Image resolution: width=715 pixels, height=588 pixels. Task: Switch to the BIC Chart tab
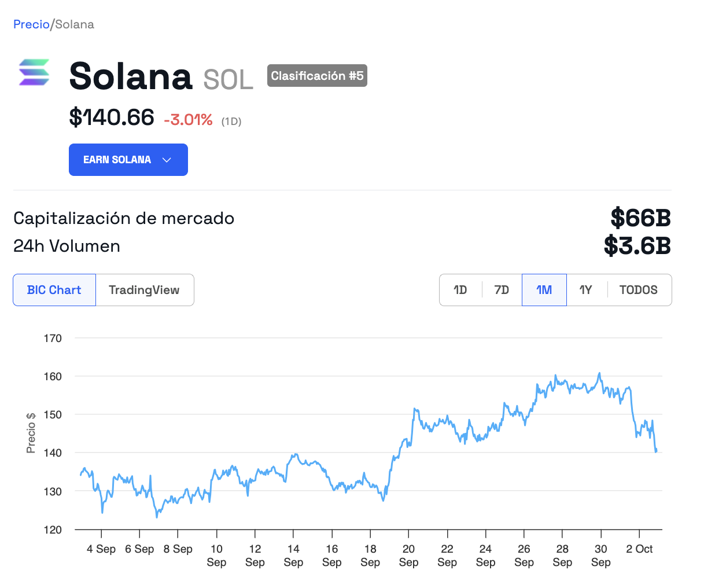(54, 290)
